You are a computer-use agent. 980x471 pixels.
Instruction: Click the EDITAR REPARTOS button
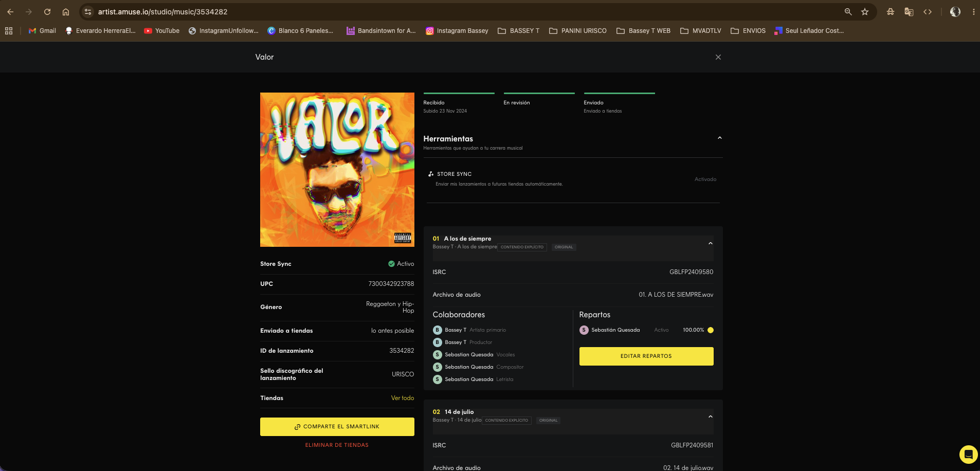[x=646, y=356]
